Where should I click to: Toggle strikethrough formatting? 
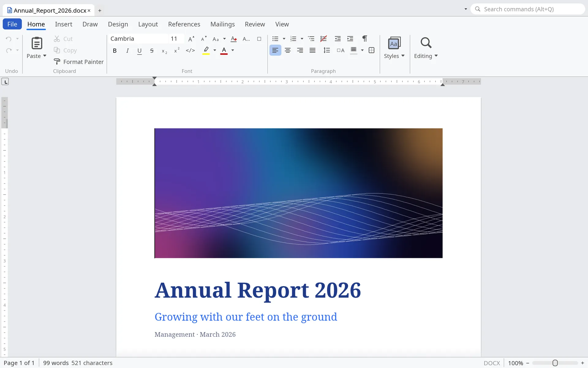pyautogui.click(x=152, y=51)
